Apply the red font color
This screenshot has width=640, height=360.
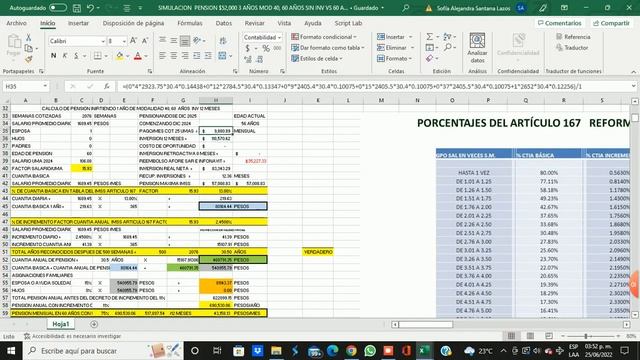point(138,56)
